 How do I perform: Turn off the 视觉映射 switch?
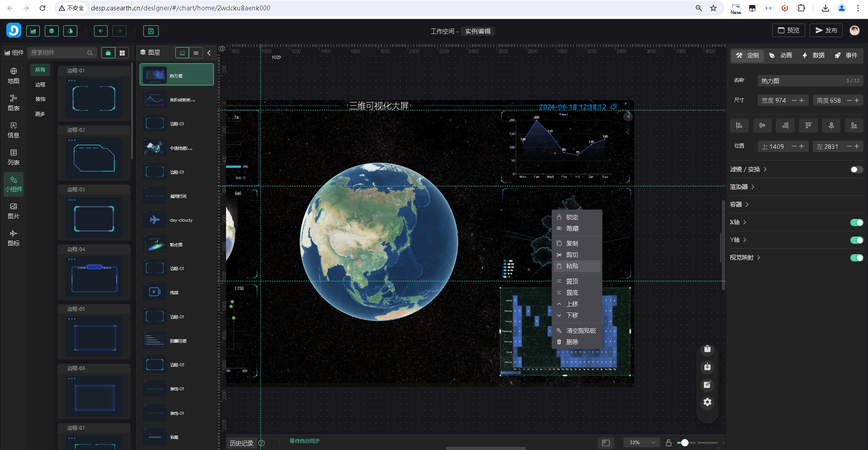coord(856,258)
